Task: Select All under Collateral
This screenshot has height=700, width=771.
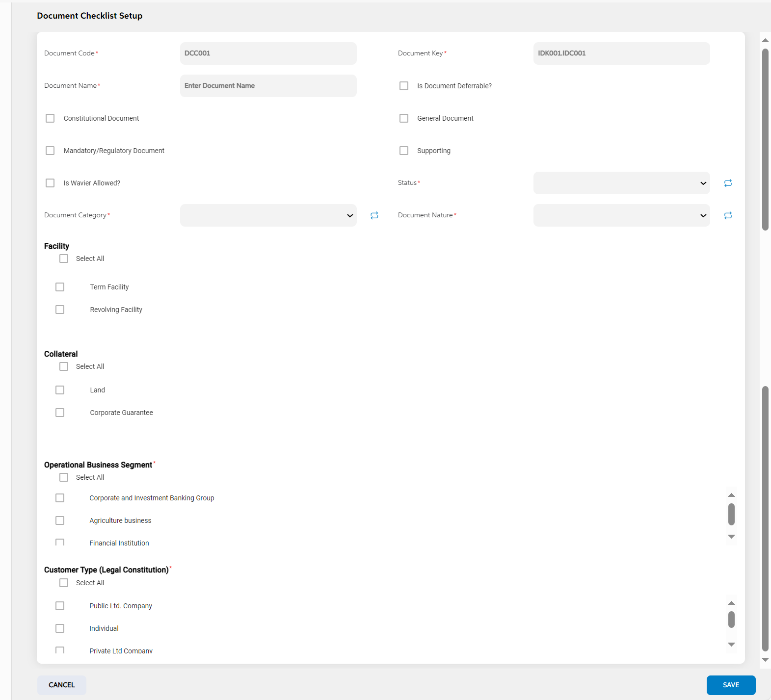Action: (64, 366)
